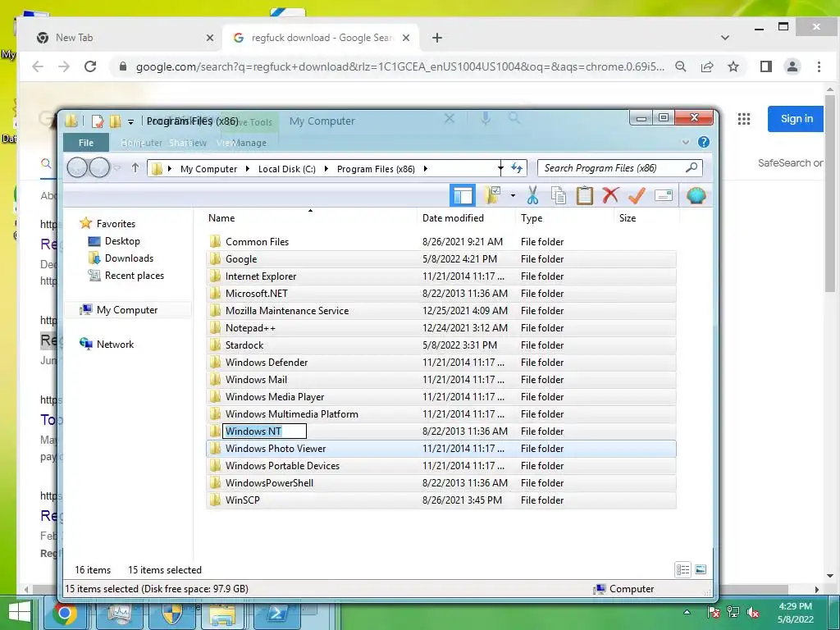Click the New Folder icon in Explorer title bar
This screenshot has height=630, width=840.
[x=115, y=121]
